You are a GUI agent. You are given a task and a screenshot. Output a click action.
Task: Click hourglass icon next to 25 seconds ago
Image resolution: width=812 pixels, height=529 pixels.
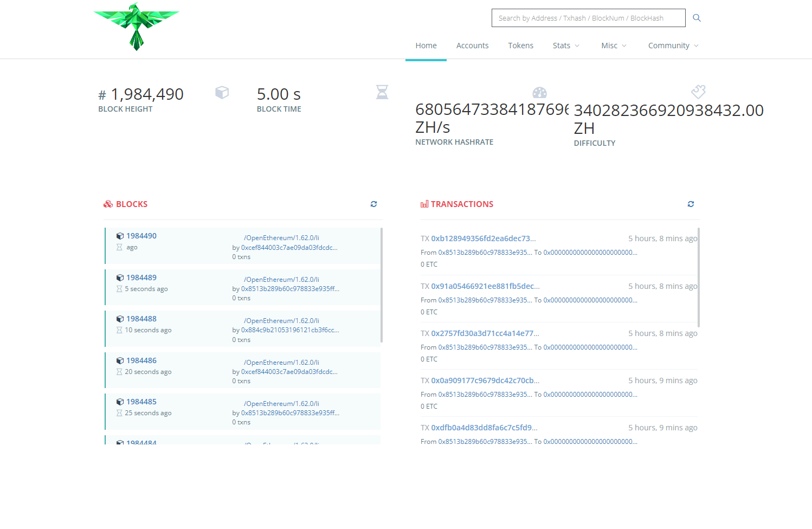(x=119, y=413)
